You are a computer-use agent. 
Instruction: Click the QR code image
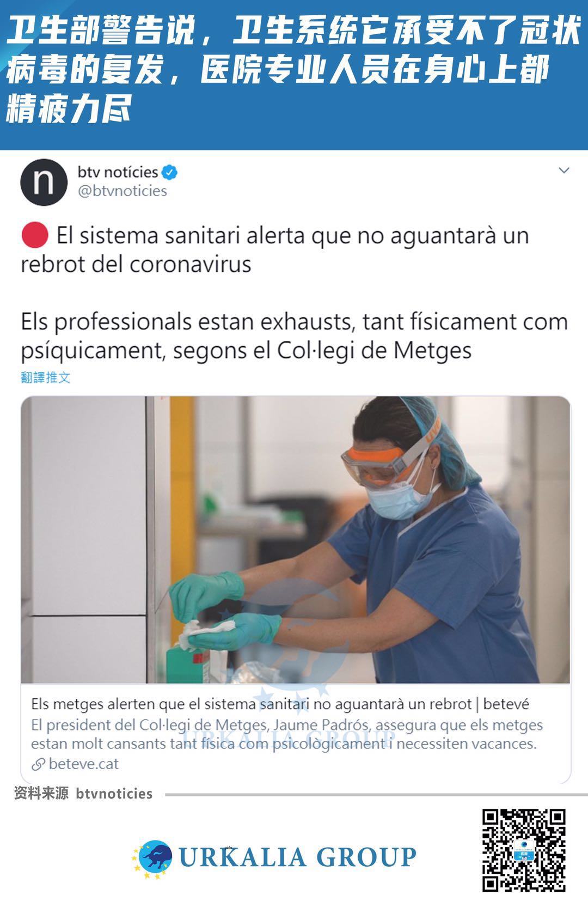click(524, 850)
